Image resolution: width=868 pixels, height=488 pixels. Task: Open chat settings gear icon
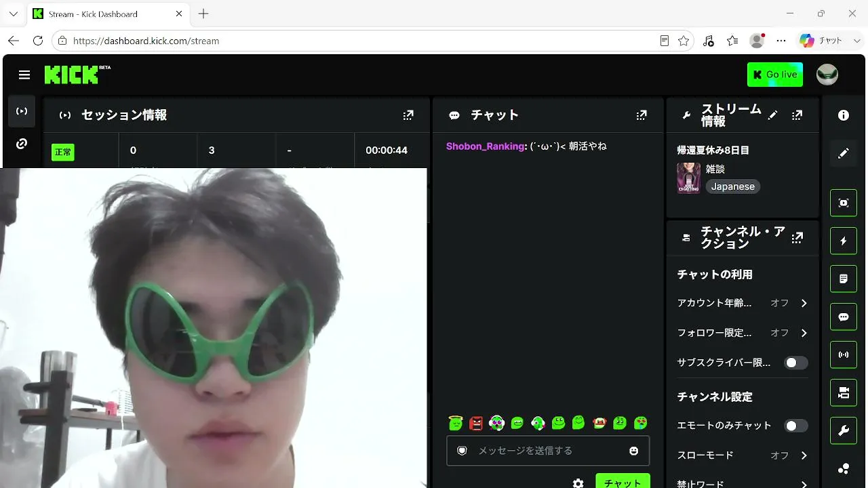(x=578, y=483)
